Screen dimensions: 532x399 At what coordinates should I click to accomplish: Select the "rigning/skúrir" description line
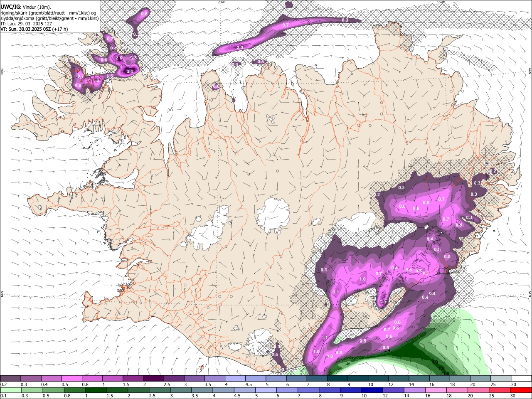(x=49, y=12)
